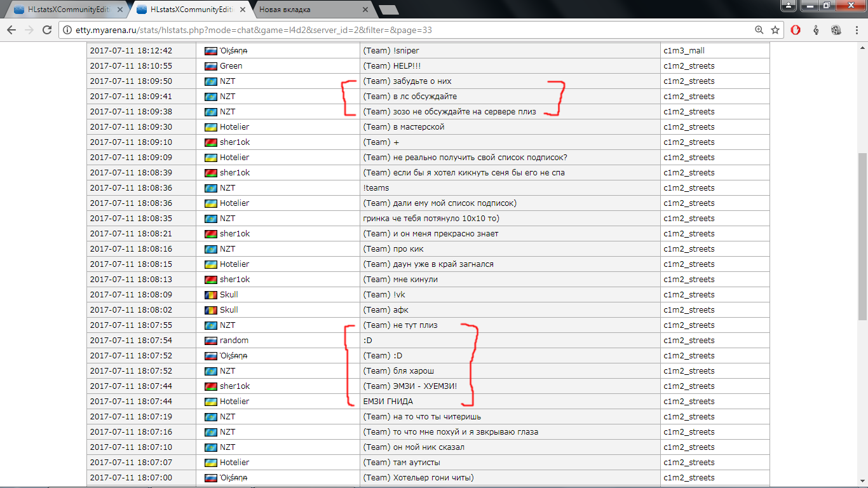The width and height of the screenshot is (868, 488).
Task: Reload the page with refresh icon
Action: click(x=46, y=30)
